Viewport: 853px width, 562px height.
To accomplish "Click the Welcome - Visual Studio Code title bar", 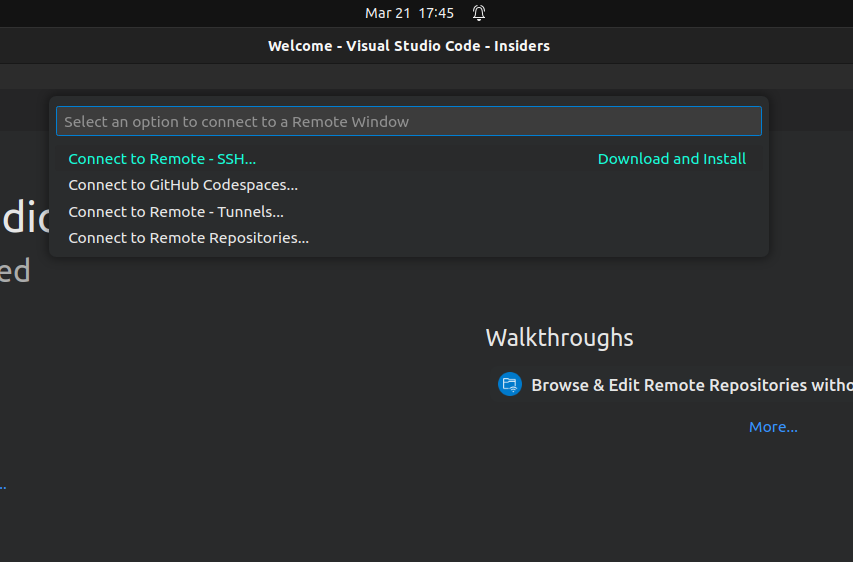I will tap(409, 46).
